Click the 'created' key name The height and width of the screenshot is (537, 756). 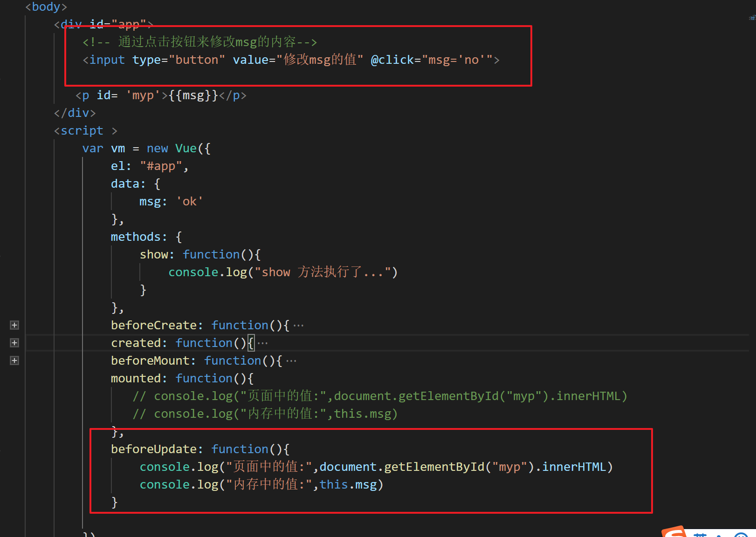coord(136,343)
